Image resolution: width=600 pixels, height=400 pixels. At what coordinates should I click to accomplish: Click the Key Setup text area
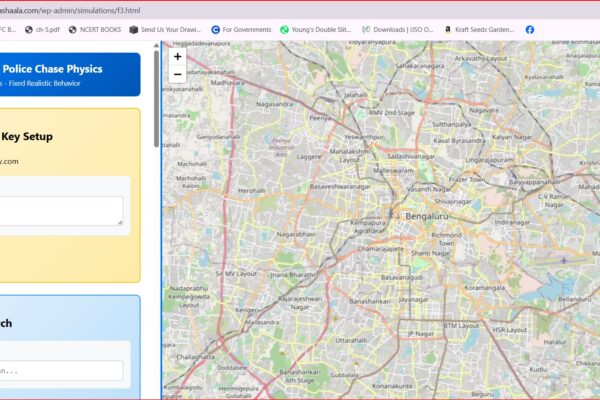(60, 210)
